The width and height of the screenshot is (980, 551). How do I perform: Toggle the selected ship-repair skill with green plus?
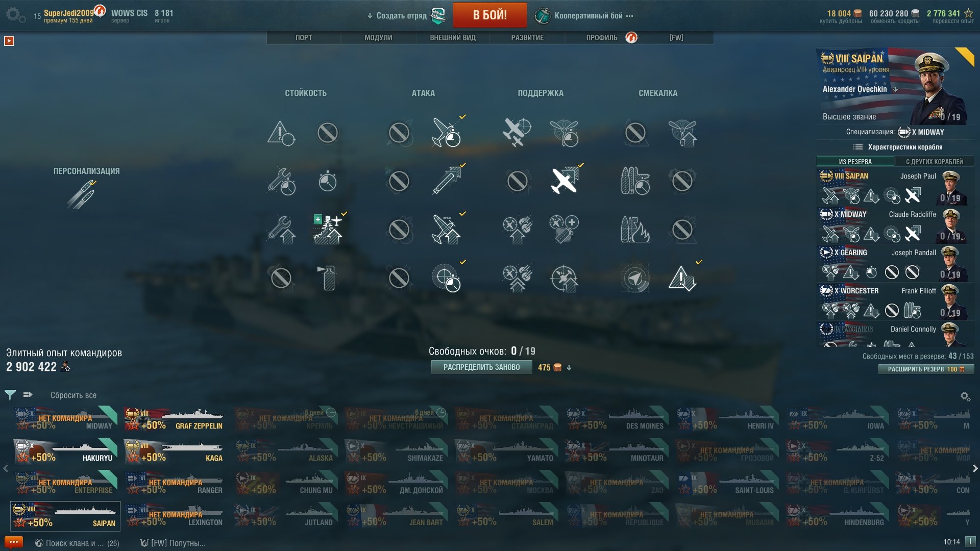pyautogui.click(x=328, y=229)
